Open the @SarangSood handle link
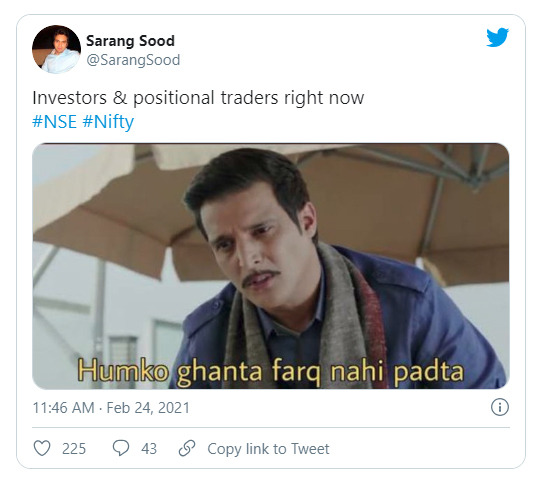This screenshot has width=537, height=479. pos(133,60)
